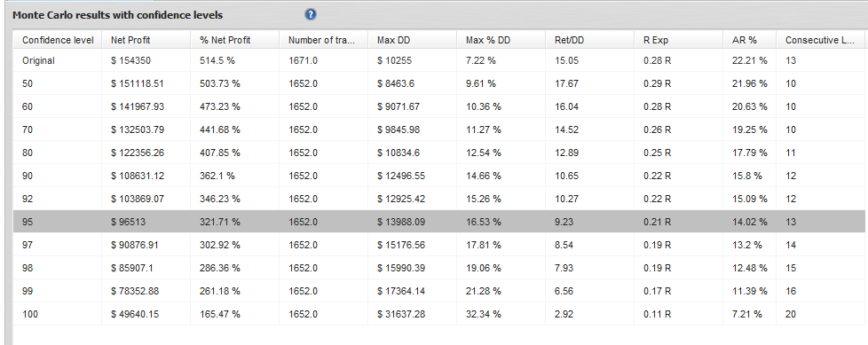Click the 16.53 % max drawdown cell

[x=484, y=222]
